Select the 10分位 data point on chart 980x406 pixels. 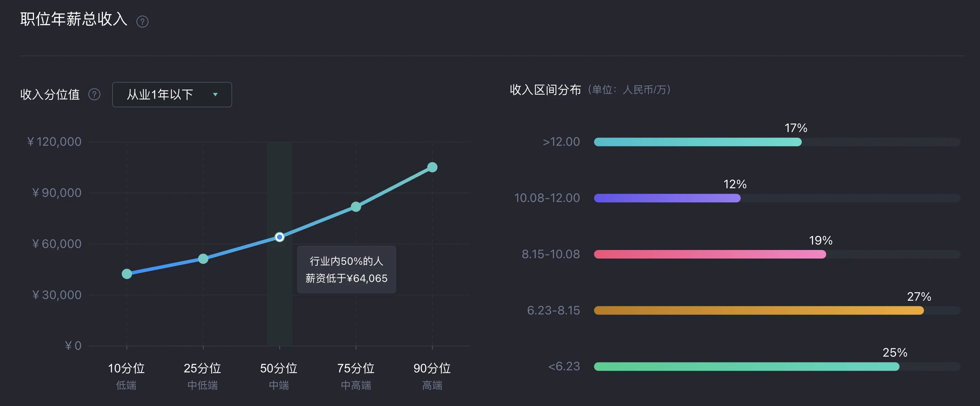(127, 274)
